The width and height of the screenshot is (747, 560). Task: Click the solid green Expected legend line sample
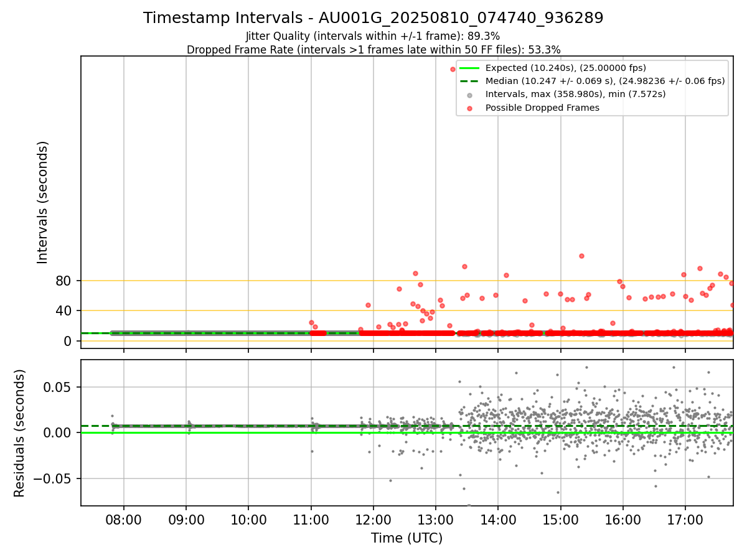pyautogui.click(x=469, y=68)
